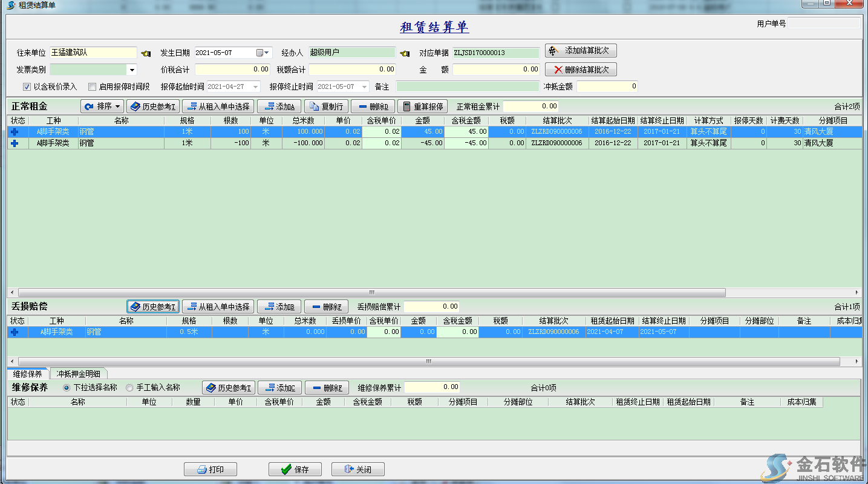Expand the 排序 dropdown button
The height and width of the screenshot is (484, 868).
pyautogui.click(x=102, y=106)
